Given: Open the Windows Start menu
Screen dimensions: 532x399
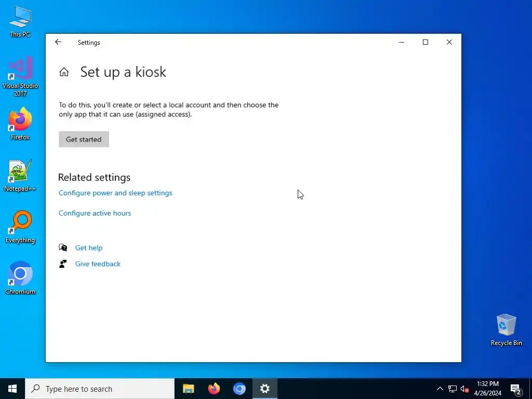Looking at the screenshot, I should tap(12, 389).
